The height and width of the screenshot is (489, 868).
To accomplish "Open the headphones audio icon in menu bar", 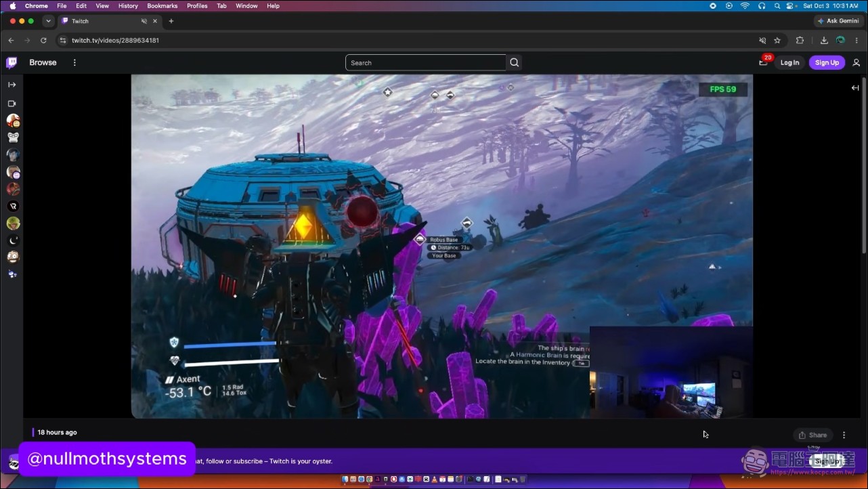I will 762,5.
